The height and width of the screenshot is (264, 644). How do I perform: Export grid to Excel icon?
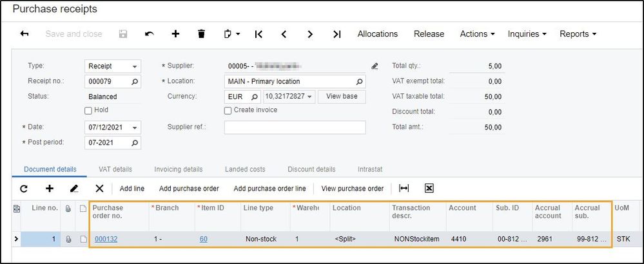pyautogui.click(x=429, y=188)
